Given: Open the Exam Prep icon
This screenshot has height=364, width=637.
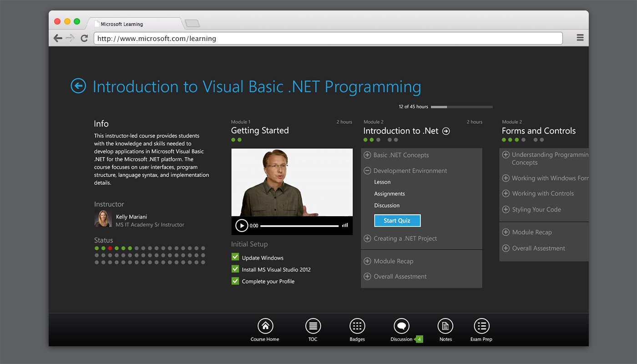Looking at the screenshot, I should [x=482, y=326].
